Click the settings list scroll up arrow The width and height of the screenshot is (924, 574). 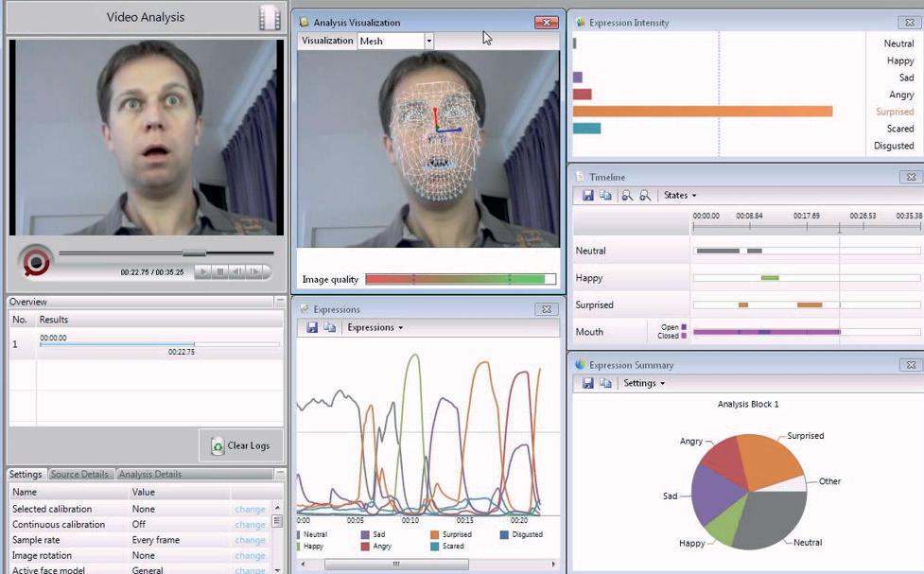(x=277, y=508)
